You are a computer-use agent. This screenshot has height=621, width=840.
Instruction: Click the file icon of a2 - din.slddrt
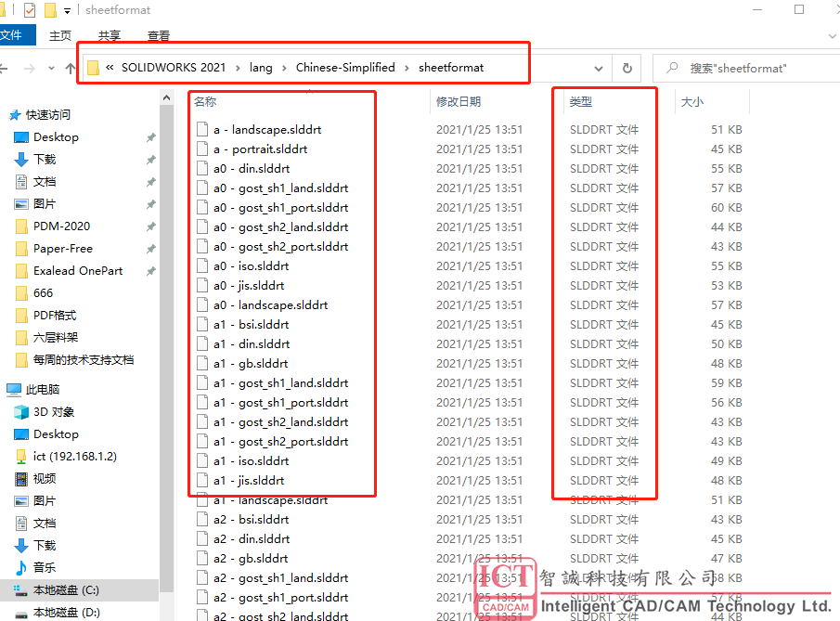click(x=202, y=538)
